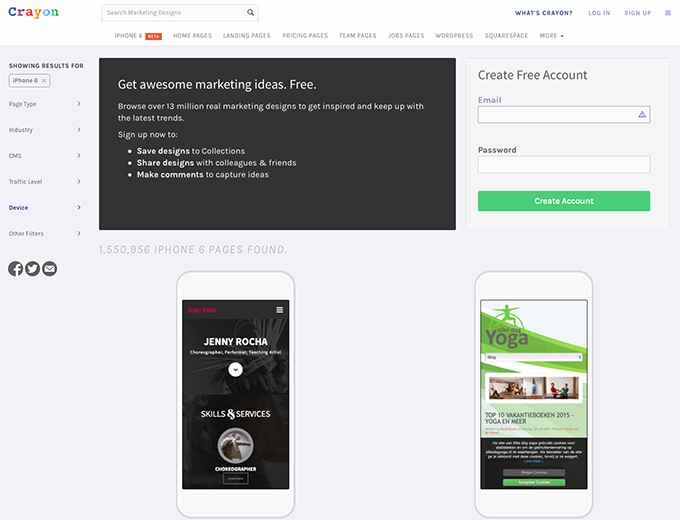Go to Jobs Pages category

click(x=406, y=36)
